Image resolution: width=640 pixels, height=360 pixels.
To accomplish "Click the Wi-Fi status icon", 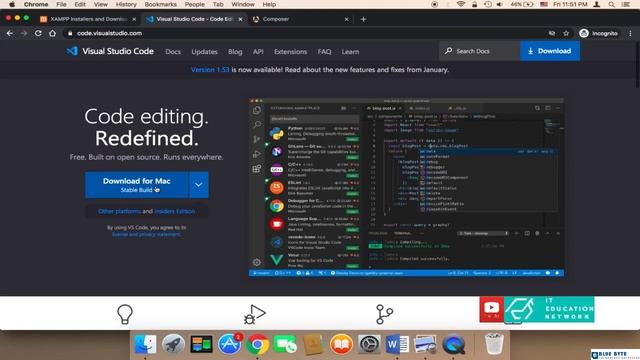I will pyautogui.click(x=461, y=4).
